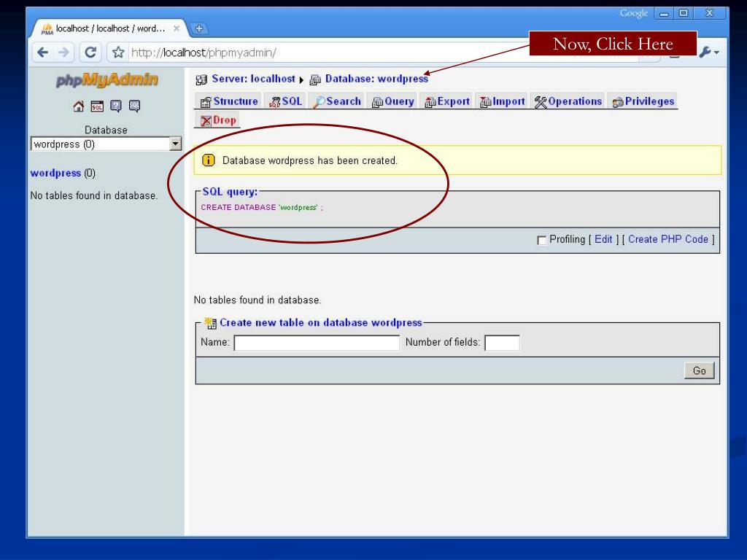Open a new browser tab
The width and height of the screenshot is (747, 560).
click(x=198, y=28)
